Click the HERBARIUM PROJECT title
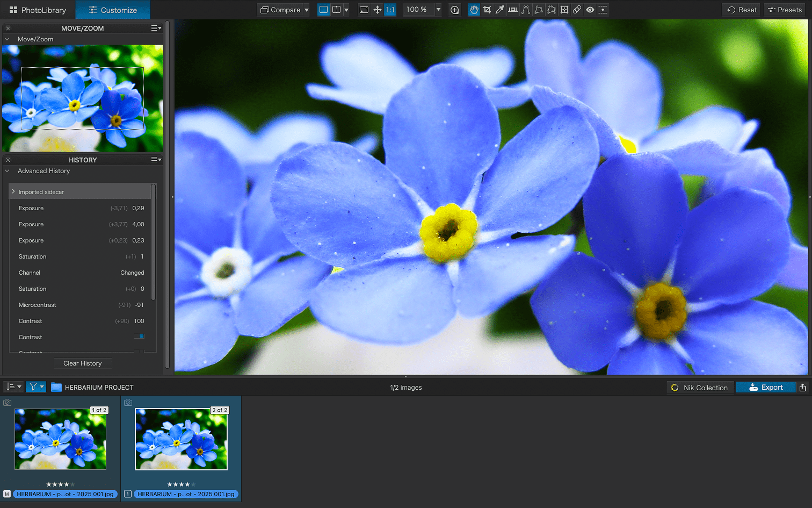 tap(99, 387)
